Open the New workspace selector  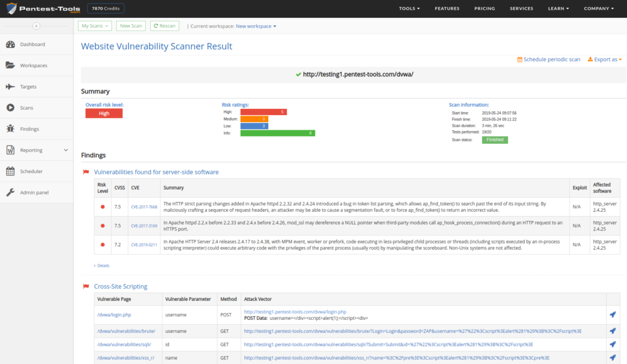click(256, 26)
